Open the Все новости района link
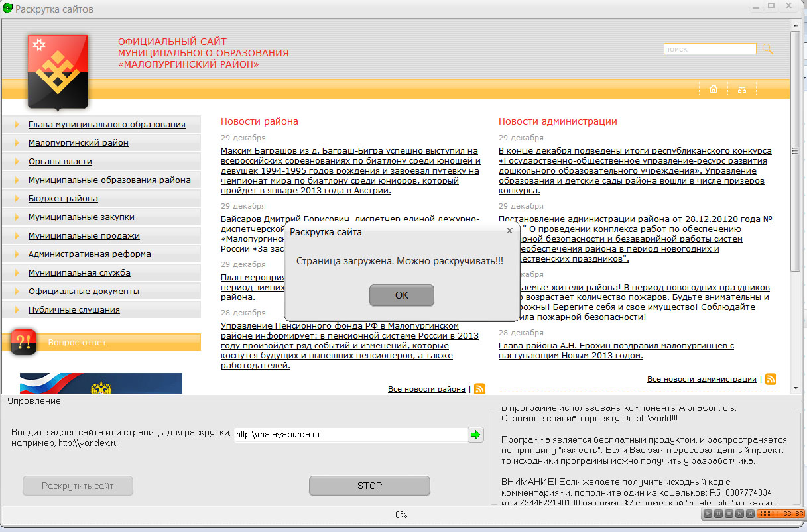This screenshot has width=807, height=532. coord(426,389)
